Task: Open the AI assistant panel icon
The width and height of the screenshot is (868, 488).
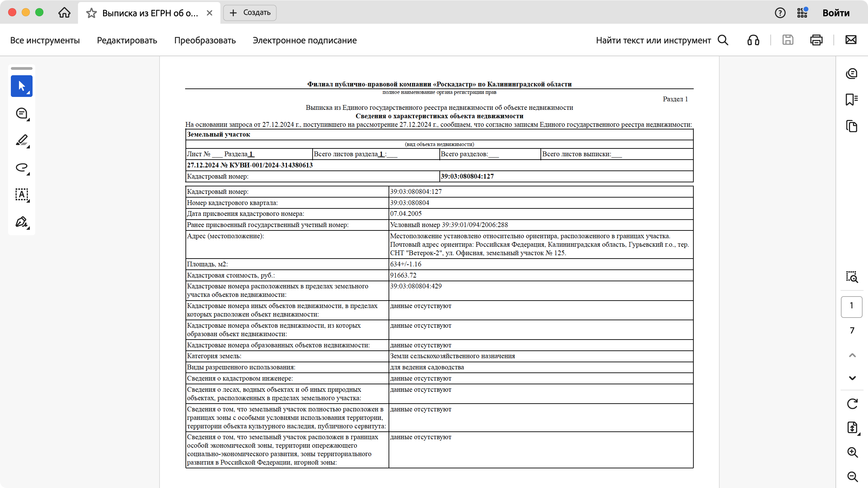Action: [x=852, y=73]
